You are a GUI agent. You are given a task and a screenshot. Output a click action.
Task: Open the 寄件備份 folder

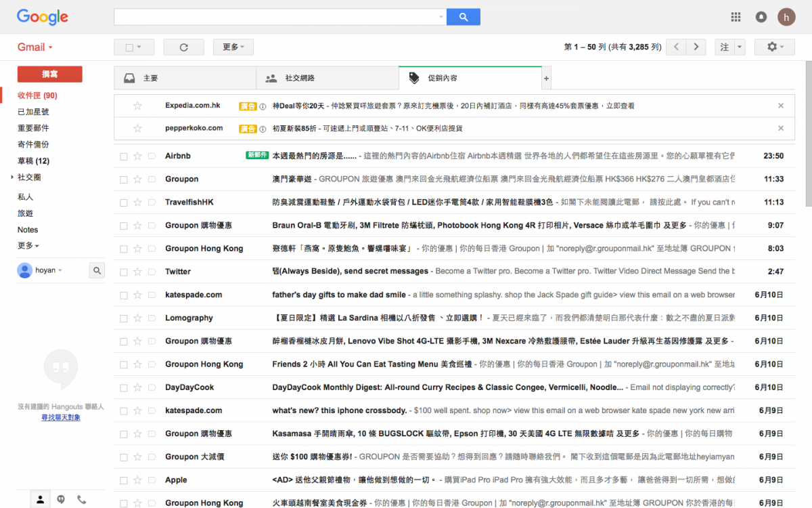click(33, 145)
